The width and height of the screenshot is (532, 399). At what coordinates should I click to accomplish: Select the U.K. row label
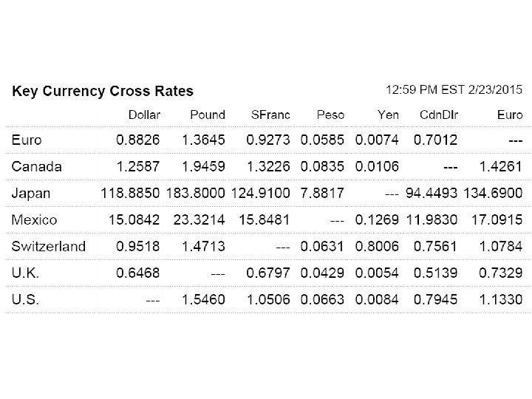tap(26, 273)
